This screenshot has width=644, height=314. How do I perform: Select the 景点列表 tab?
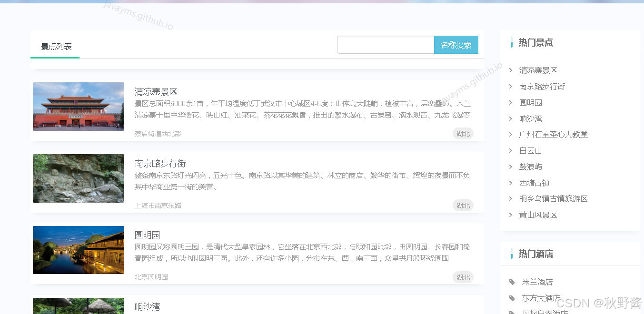point(56,47)
